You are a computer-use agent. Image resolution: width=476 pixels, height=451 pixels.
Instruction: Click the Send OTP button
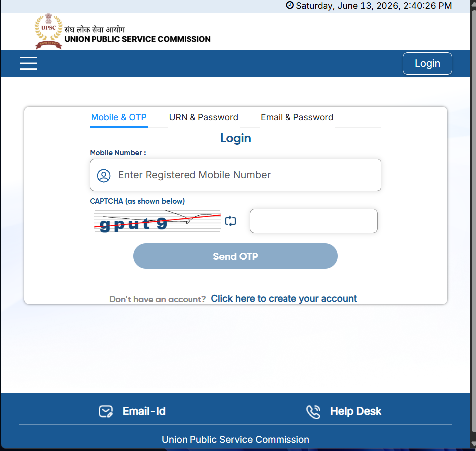point(235,256)
